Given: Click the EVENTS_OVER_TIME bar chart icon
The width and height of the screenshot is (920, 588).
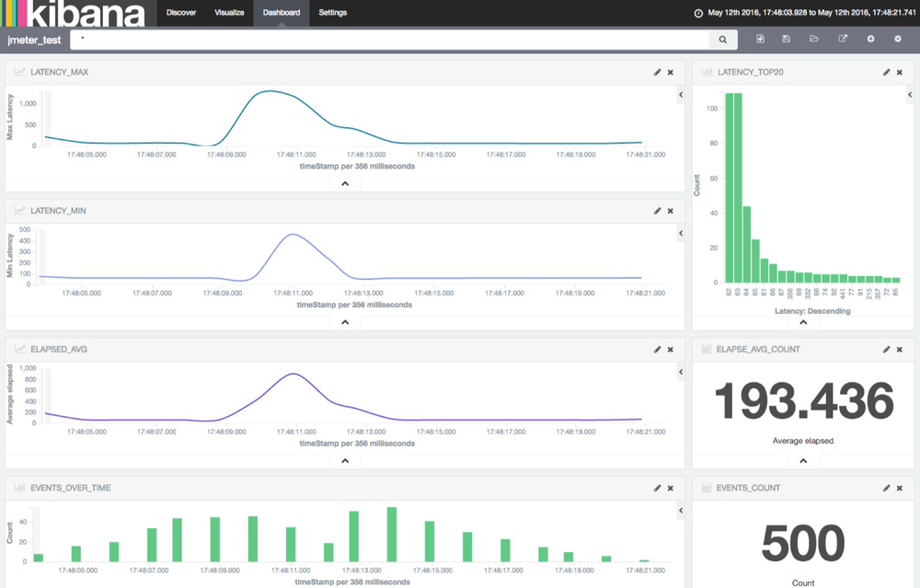Looking at the screenshot, I should pos(20,487).
